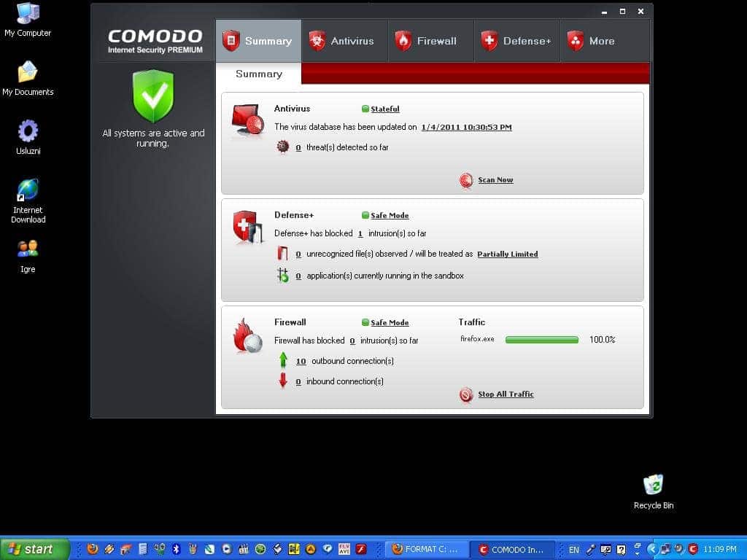Select Internet Download desktop shortcut
The width and height of the screenshot is (747, 560).
[x=28, y=201]
